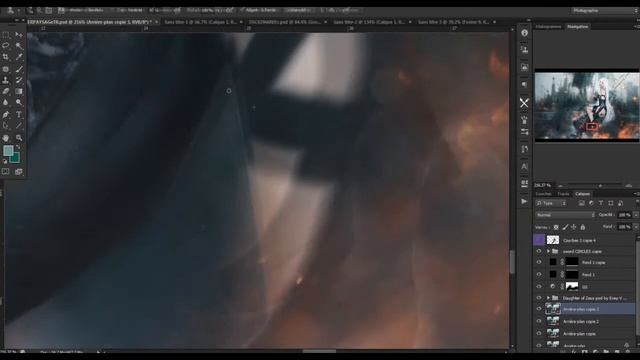This screenshot has width=640, height=360.
Task: Select the Eyedropper tool
Action: (x=19, y=57)
